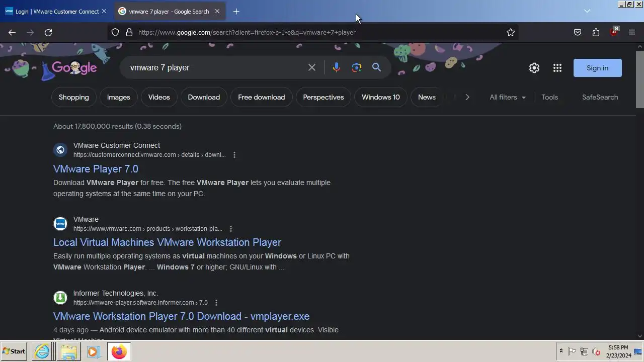Click the scrollbar down arrow
The width and height of the screenshot is (644, 362).
(x=640, y=336)
